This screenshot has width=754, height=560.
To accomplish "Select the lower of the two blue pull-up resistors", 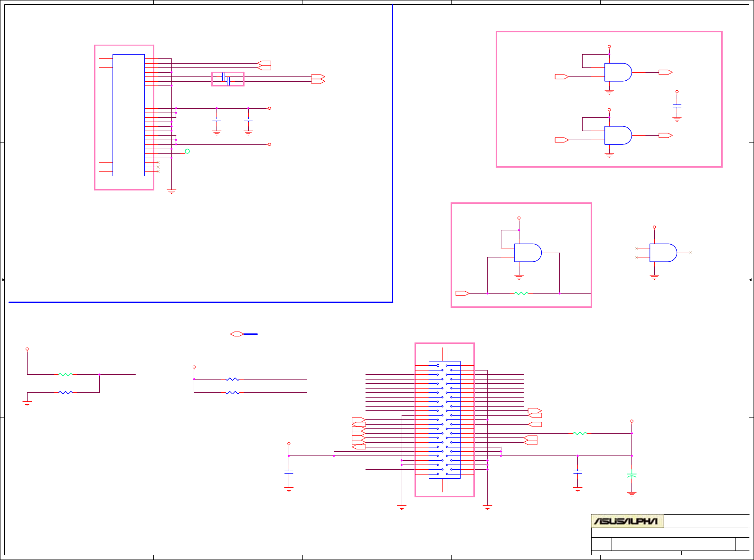I will tap(233, 393).
